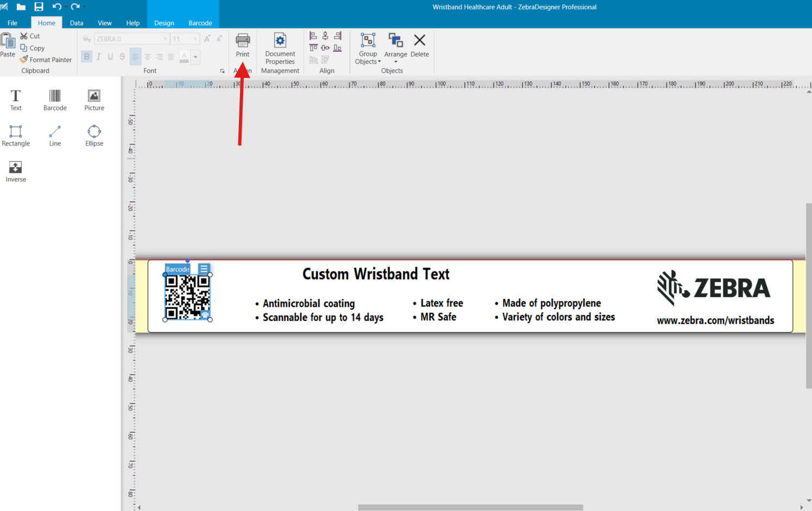Select the Text tool in the toolbox
812x511 pixels.
click(16, 100)
